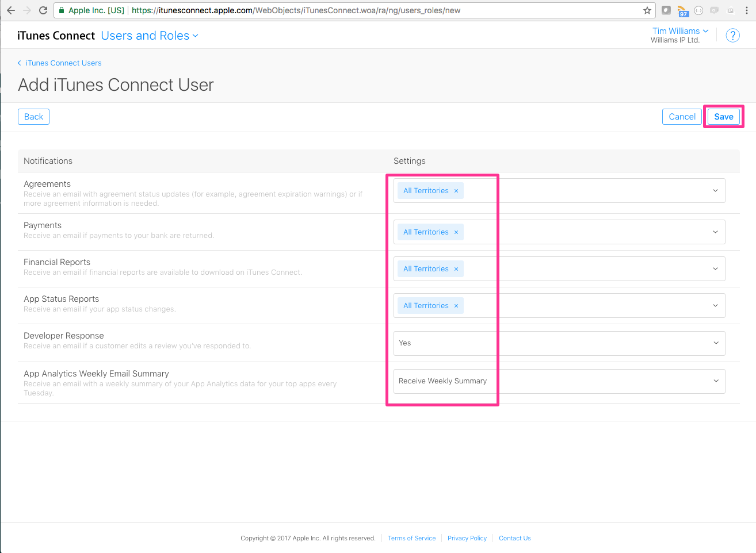Open the Users and Roles section menu
756x553 pixels.
pyautogui.click(x=150, y=36)
